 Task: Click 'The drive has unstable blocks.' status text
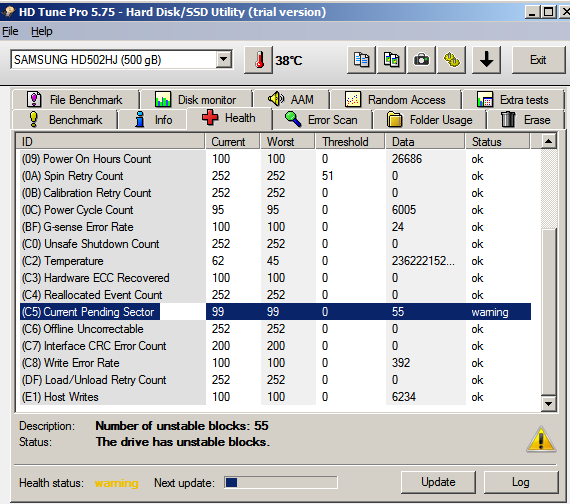point(182,442)
